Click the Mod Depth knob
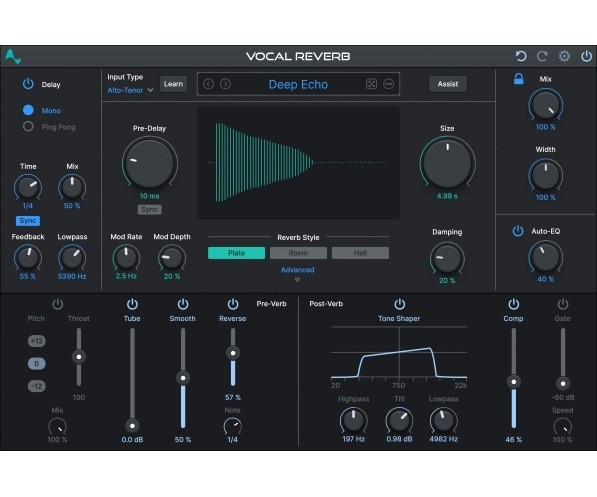The width and height of the screenshot is (597, 497). [172, 258]
